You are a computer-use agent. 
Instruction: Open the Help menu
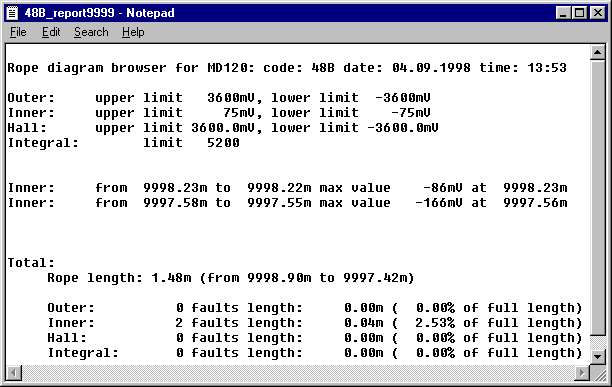tap(133, 32)
